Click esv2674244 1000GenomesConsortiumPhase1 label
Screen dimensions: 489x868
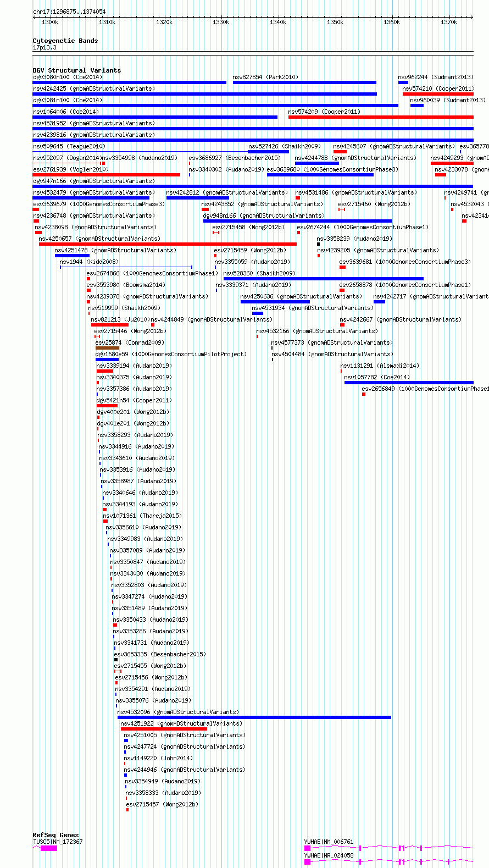(x=363, y=227)
